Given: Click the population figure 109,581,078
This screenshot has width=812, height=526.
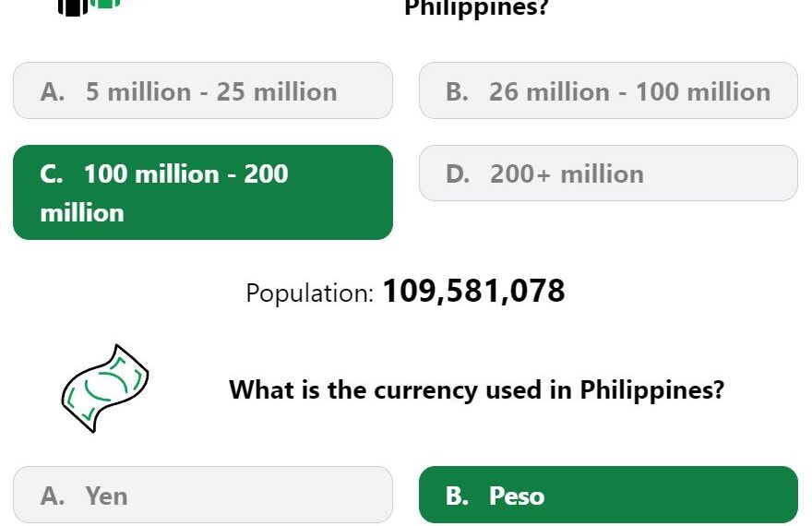Looking at the screenshot, I should tap(473, 291).
